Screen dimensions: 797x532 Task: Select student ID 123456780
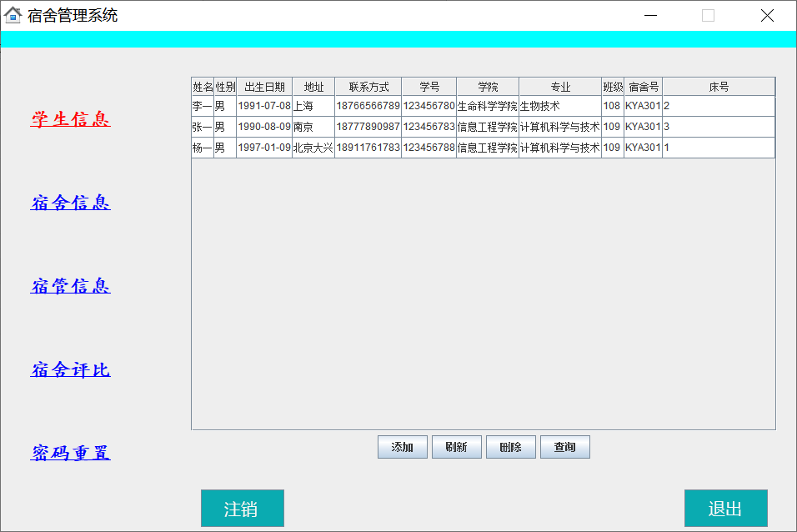pos(429,106)
